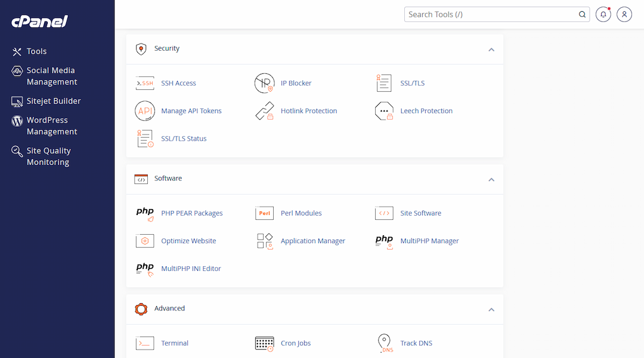Open the MultiPHP INI Editor link
This screenshot has height=358, width=644.
tap(191, 269)
